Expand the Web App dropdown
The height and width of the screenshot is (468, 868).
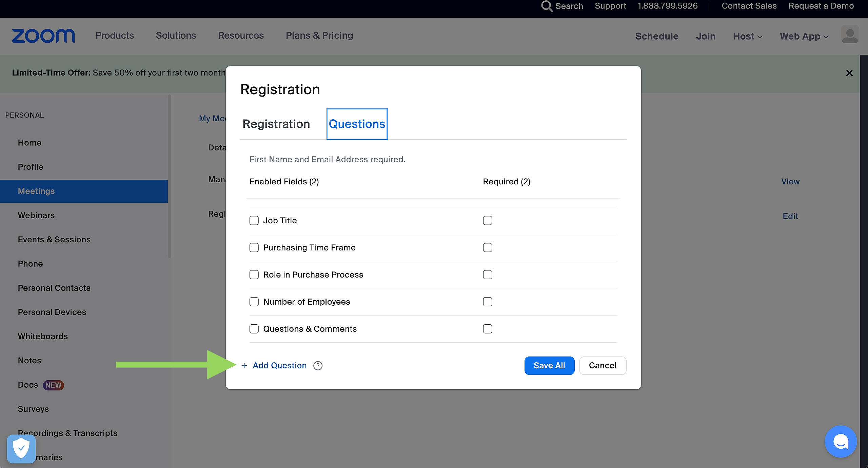[804, 36]
